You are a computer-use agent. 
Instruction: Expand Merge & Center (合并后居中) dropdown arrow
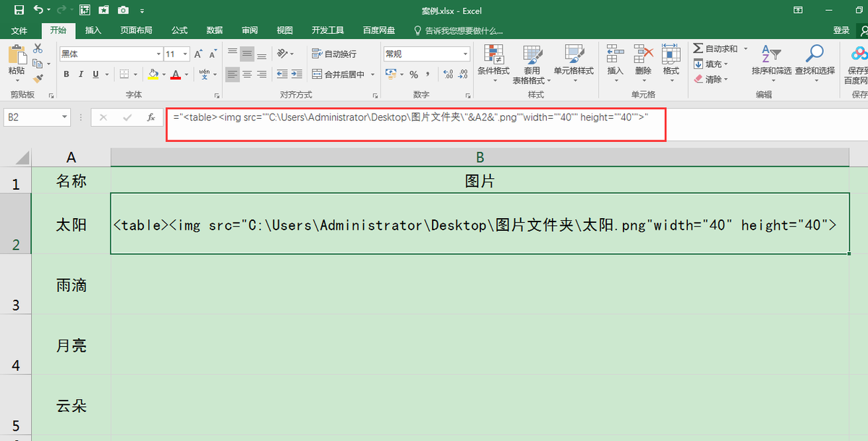[x=373, y=74]
